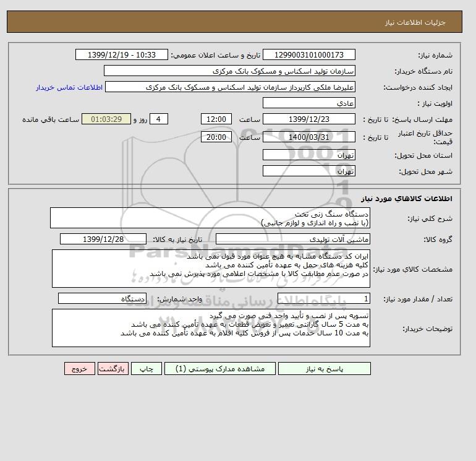Click quantity field showing 1
This screenshot has height=461, width=476.
(323, 299)
